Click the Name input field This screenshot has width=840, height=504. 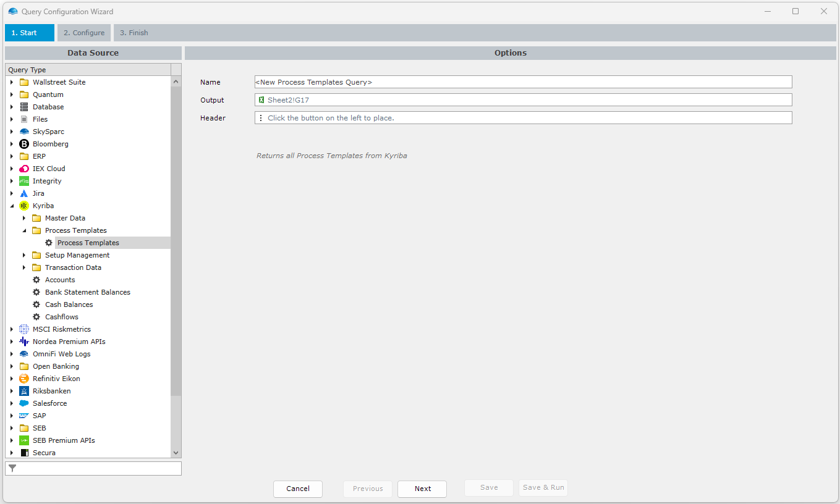523,82
